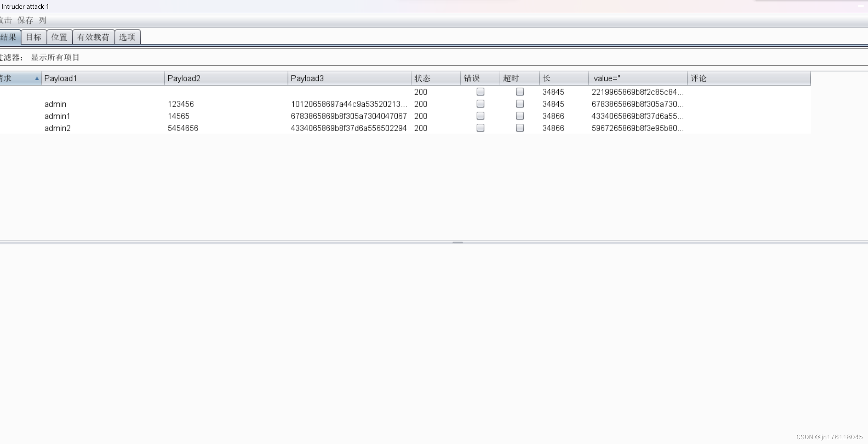Click the filter bar showing 显示所有项目
Image resolution: width=868 pixels, height=444 pixels.
click(x=55, y=57)
